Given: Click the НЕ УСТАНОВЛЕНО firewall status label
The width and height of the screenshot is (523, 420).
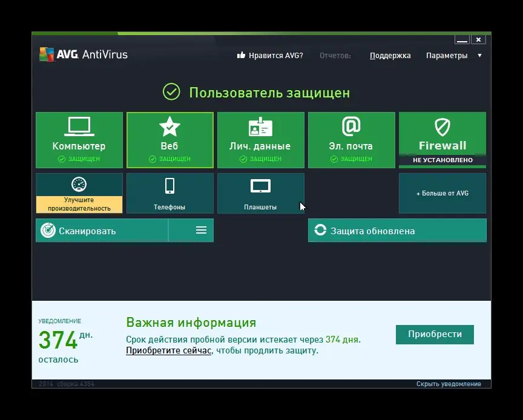Looking at the screenshot, I should click(x=442, y=160).
